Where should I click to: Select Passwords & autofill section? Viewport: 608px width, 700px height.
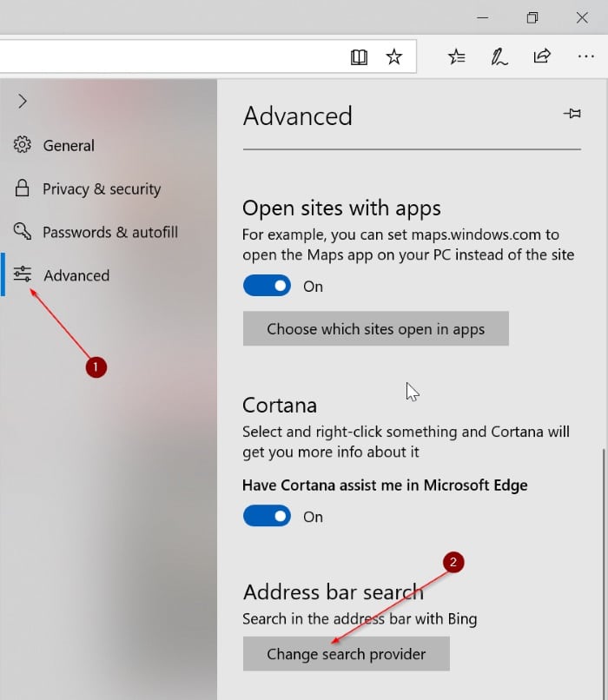(x=109, y=232)
